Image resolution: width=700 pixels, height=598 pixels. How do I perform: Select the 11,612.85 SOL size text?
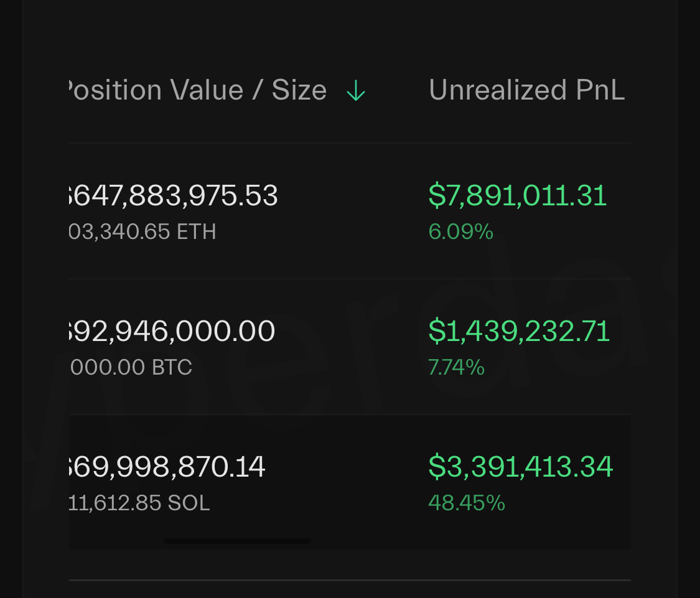[139, 503]
